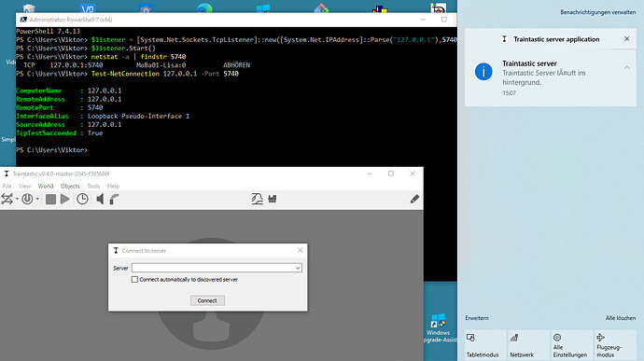This screenshot has height=361, width=644.
Task: Open the Tools menu in Traintastic
Action: click(x=93, y=186)
